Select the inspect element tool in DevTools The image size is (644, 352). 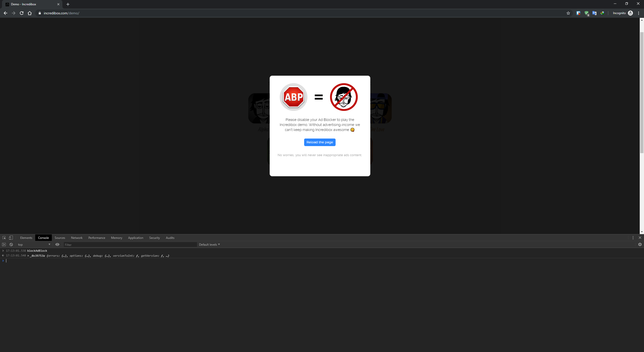pyautogui.click(x=4, y=238)
